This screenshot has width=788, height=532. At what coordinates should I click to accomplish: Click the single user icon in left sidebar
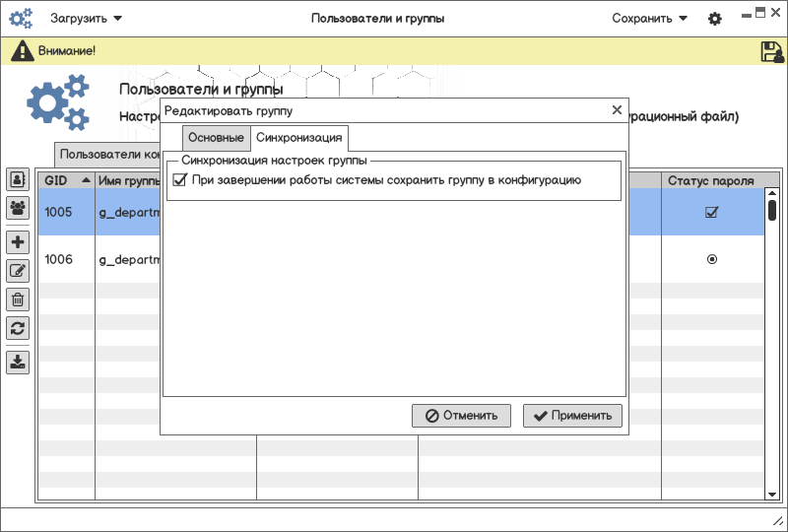[18, 179]
